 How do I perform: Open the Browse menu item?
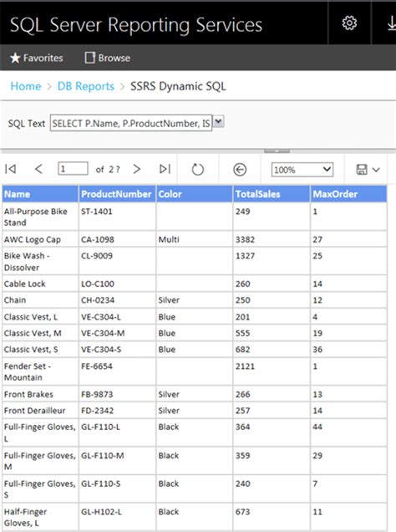click(x=108, y=58)
